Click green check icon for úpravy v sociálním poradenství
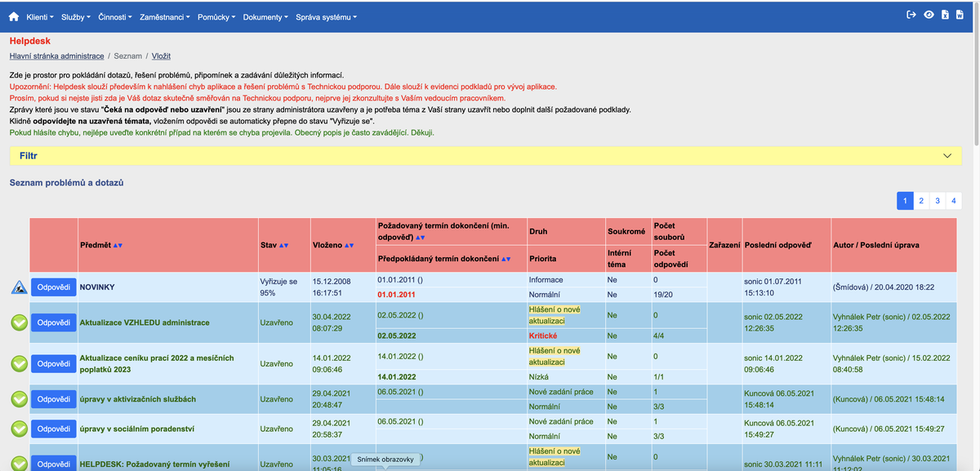Image resolution: width=980 pixels, height=471 pixels. (x=20, y=429)
